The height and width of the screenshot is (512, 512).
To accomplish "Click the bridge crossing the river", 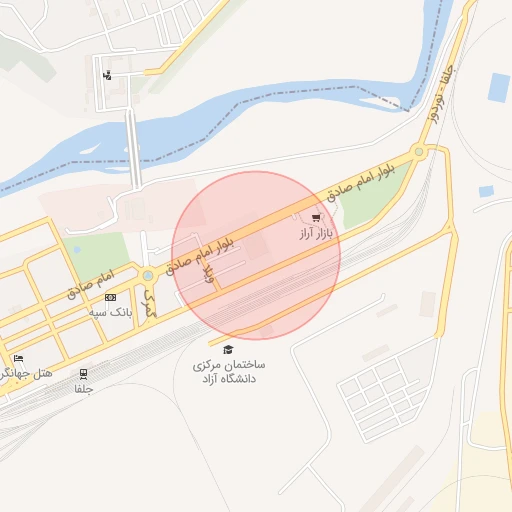I will point(133,148).
